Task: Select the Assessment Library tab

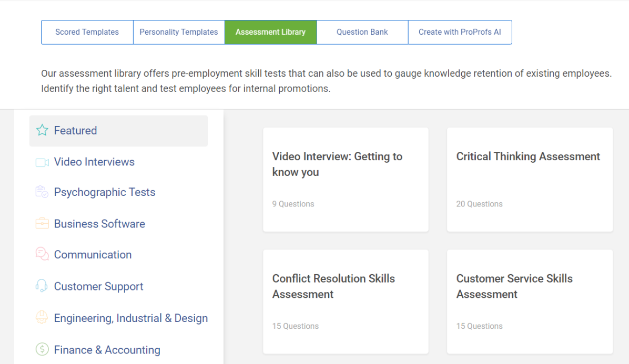Action: tap(270, 32)
